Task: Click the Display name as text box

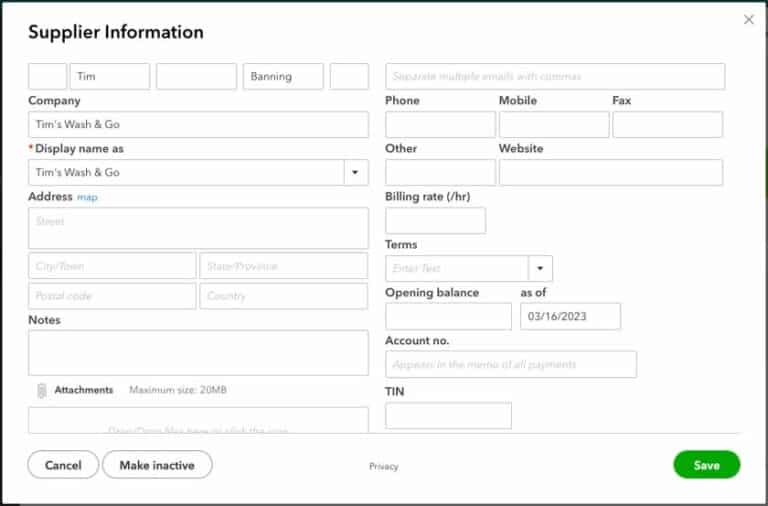Action: (186, 172)
